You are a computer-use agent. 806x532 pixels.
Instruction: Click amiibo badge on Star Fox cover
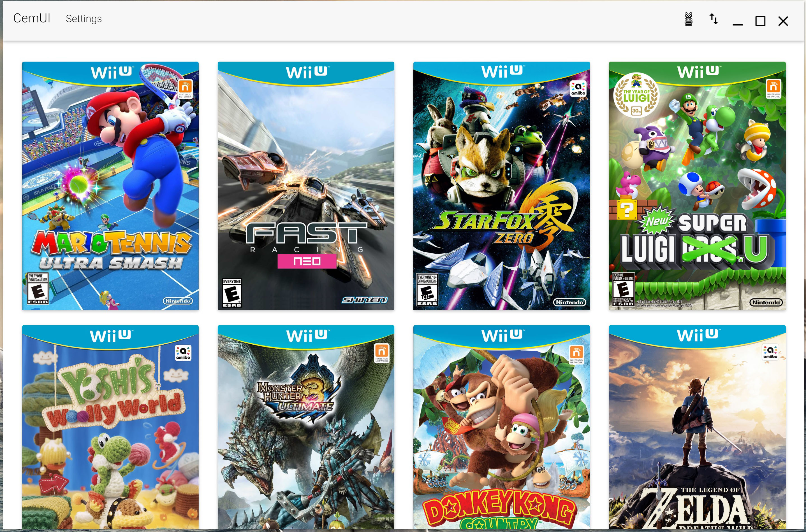tap(578, 89)
